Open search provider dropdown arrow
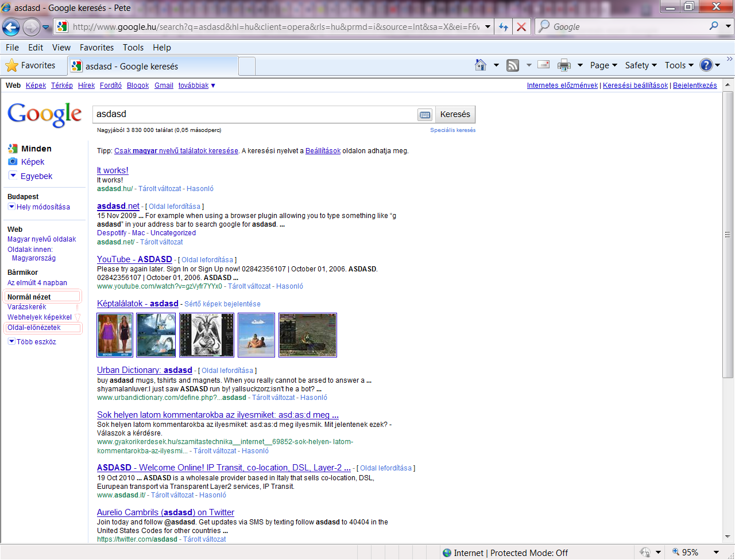735x560 pixels. point(728,26)
